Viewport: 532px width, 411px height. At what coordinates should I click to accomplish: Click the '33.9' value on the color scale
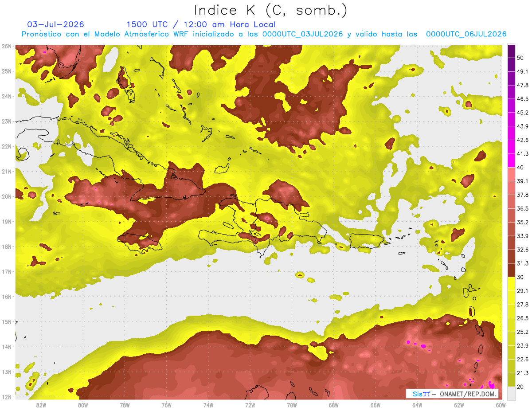pos(522,236)
